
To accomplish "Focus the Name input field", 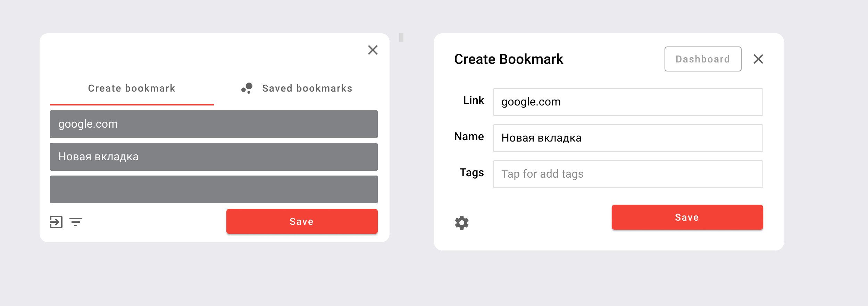I will (x=628, y=138).
